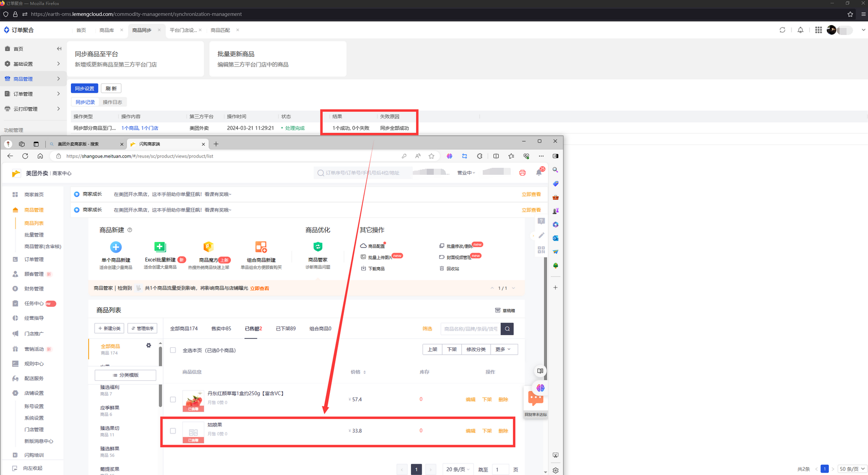Switch to the 售卖中85 tab
The height and width of the screenshot is (475, 868).
(221, 329)
